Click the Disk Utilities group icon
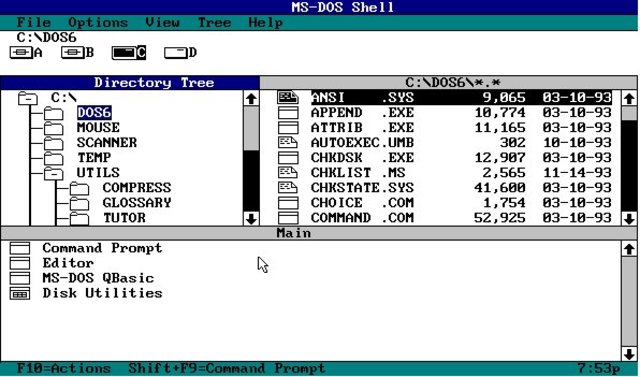 click(20, 293)
